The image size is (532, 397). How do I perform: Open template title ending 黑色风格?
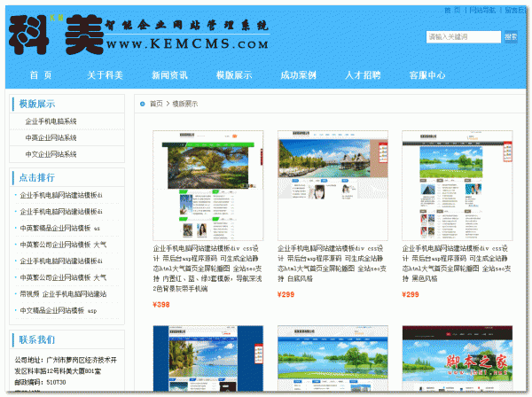coord(457,263)
